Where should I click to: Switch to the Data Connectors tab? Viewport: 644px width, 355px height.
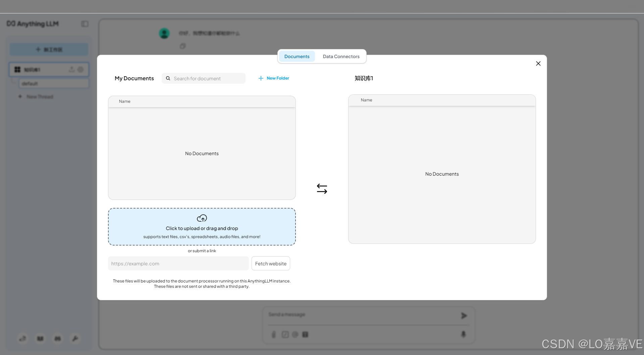point(341,56)
